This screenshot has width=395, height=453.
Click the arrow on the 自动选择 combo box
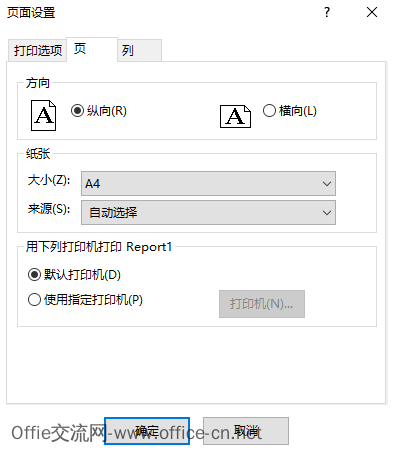(327, 213)
